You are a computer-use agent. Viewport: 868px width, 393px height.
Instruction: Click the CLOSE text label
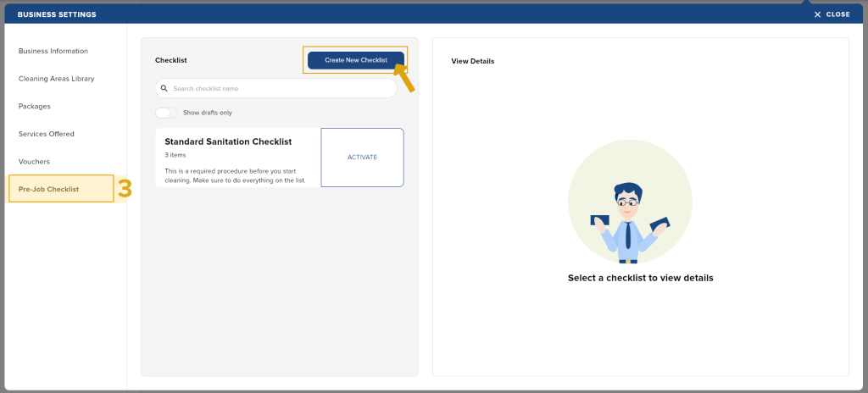838,14
